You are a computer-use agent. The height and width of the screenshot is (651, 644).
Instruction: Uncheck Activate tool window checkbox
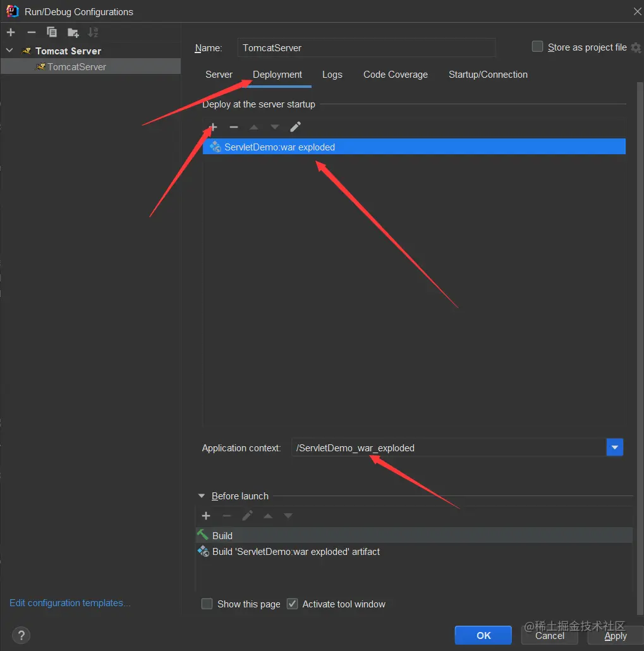point(293,604)
